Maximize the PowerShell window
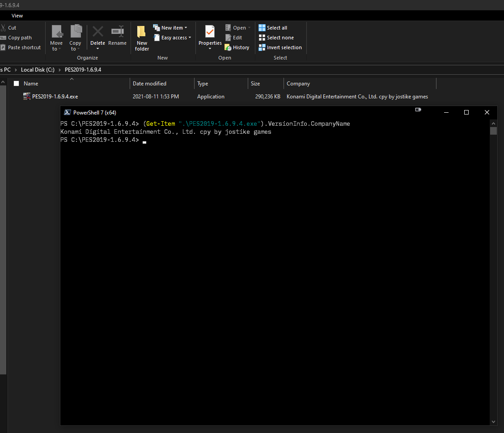 click(x=466, y=112)
